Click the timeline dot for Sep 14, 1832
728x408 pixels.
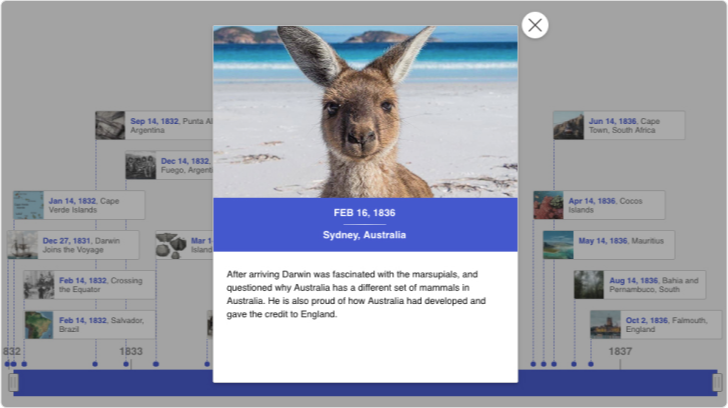click(95, 364)
